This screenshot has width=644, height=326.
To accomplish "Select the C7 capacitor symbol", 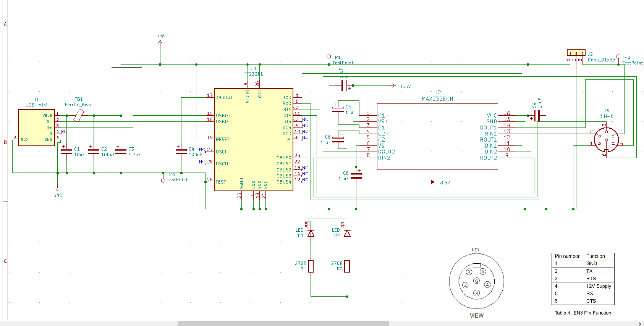I will pos(345,86).
